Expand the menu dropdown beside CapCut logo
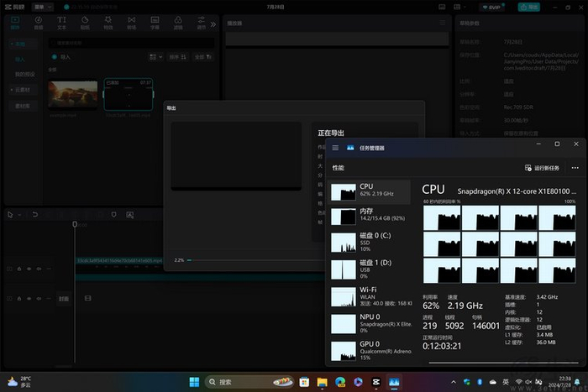588x392 pixels. (41, 6)
